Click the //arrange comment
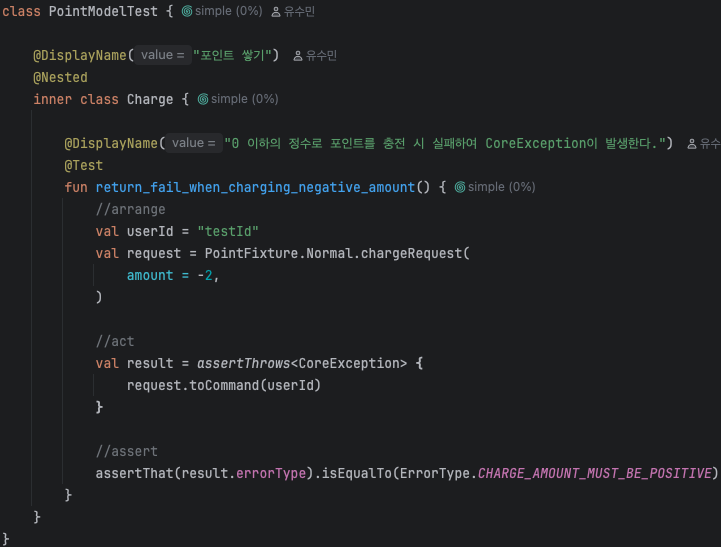The image size is (721, 547). (x=131, y=210)
